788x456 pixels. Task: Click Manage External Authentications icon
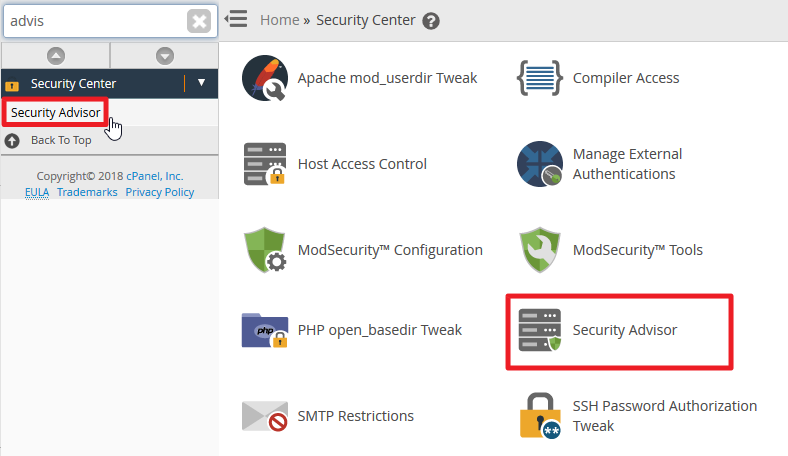coord(540,164)
